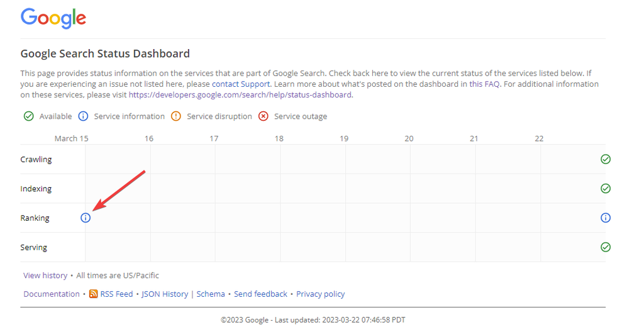Click the orange Service disruption legend icon
Viewport: 644px width, 332px height.
coord(176,116)
